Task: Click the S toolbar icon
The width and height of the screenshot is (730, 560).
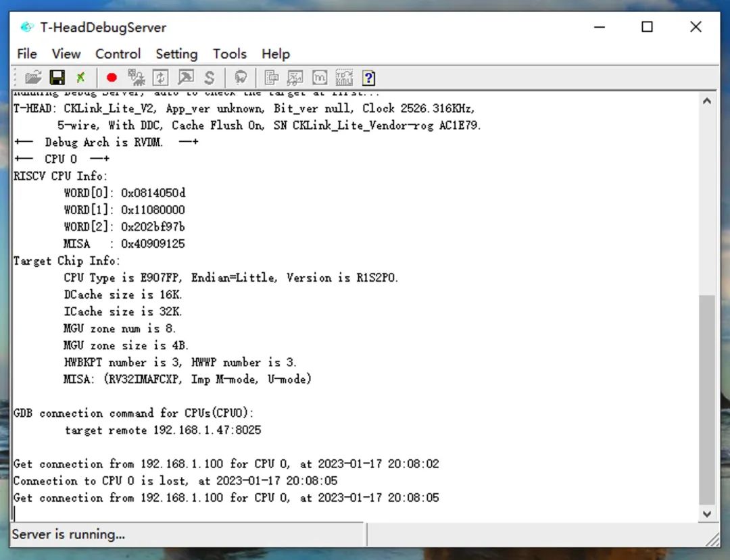Action: pyautogui.click(x=209, y=77)
